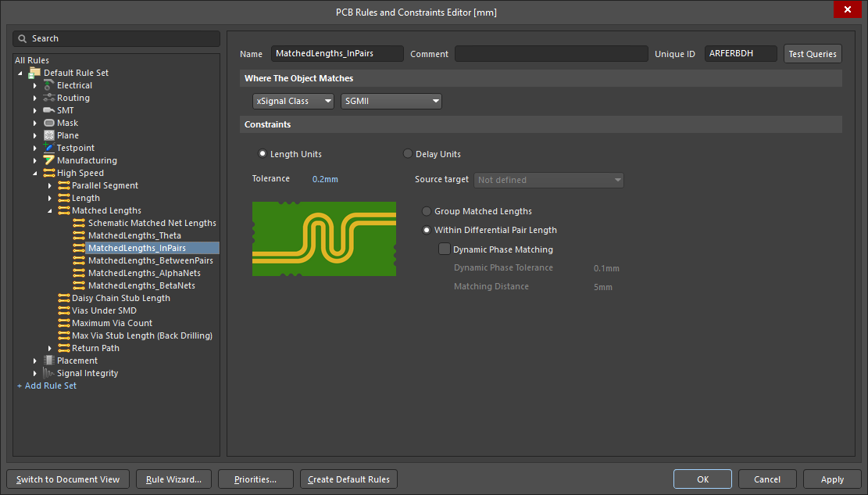Click the rule Name input field

(x=338, y=54)
